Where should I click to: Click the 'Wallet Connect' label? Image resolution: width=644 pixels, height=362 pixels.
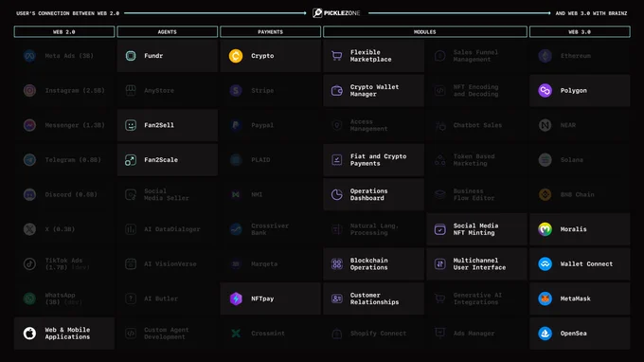[x=586, y=263]
